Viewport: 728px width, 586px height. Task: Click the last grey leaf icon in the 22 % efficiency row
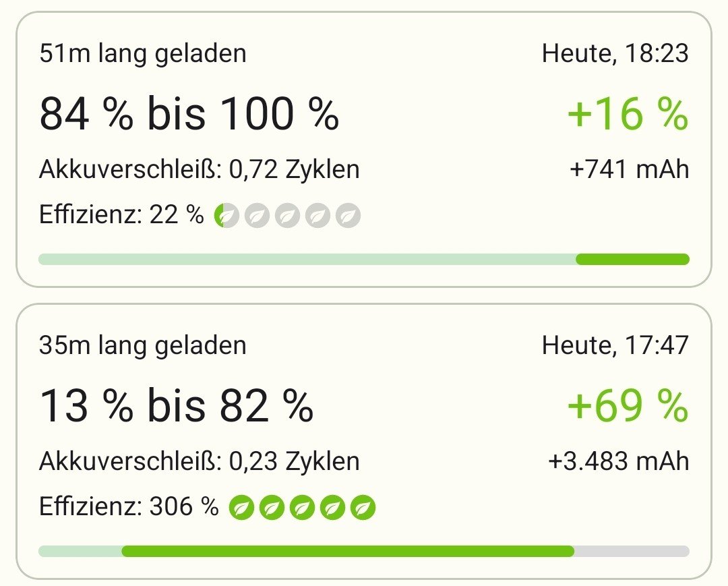point(348,216)
